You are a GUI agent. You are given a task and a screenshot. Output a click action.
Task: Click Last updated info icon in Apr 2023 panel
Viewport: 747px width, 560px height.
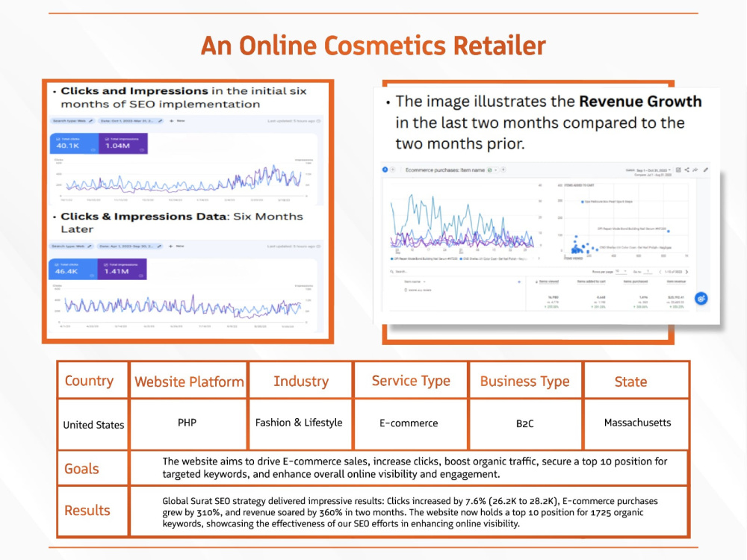pyautogui.click(x=318, y=246)
